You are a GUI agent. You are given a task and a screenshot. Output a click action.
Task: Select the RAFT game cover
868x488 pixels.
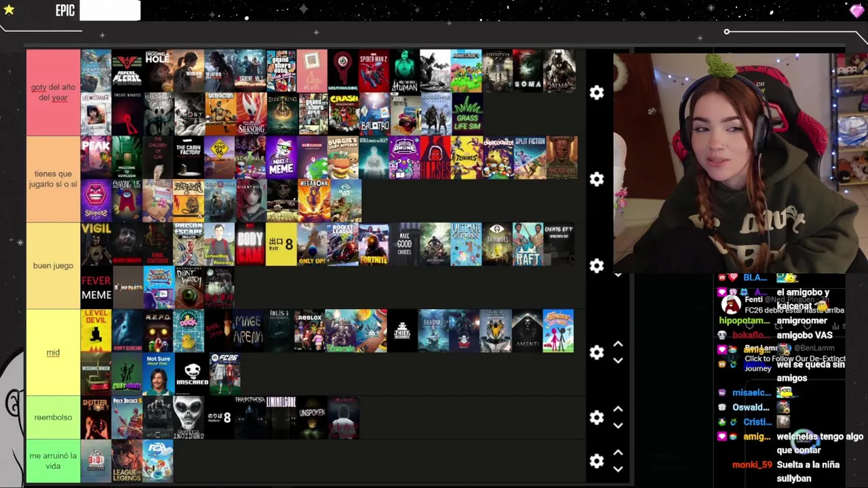point(528,244)
